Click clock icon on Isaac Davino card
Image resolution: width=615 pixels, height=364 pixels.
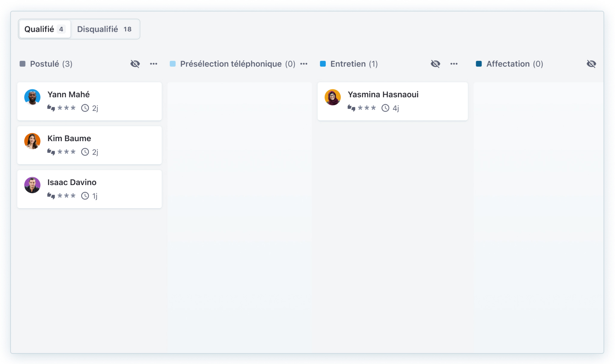pyautogui.click(x=85, y=196)
